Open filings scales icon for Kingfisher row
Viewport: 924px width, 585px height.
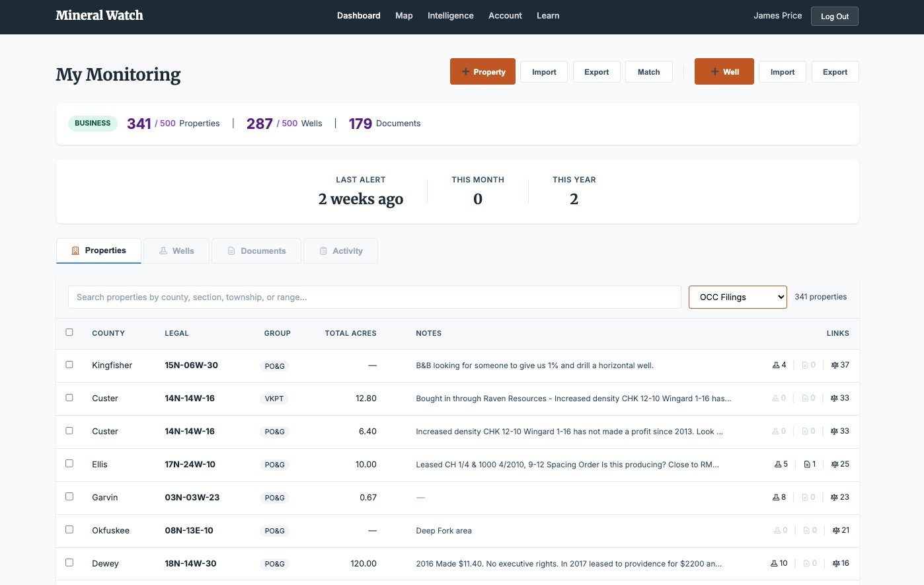pyautogui.click(x=834, y=365)
